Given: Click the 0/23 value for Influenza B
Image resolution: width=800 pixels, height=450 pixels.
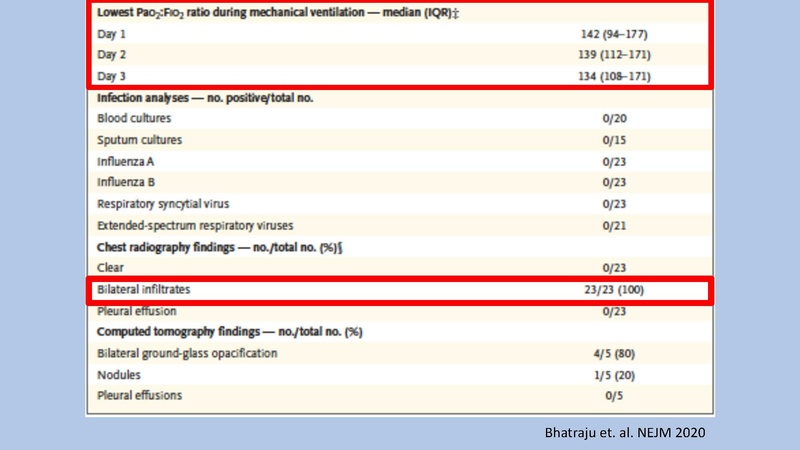Looking at the screenshot, I should tap(614, 182).
